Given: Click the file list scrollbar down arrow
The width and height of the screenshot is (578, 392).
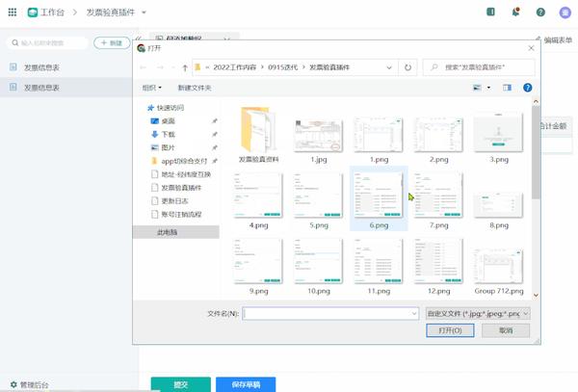Looking at the screenshot, I should click(x=536, y=295).
